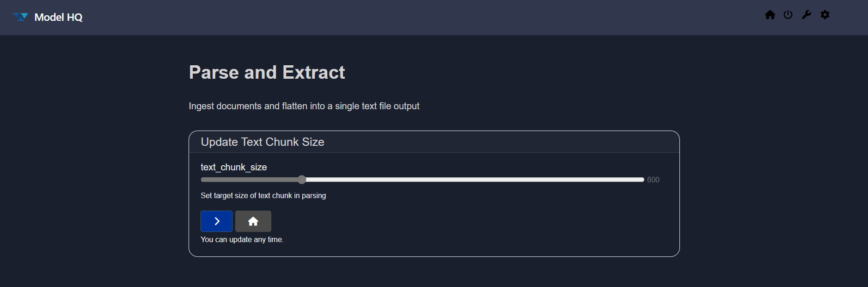Click the Parse and Extract heading
This screenshot has height=287, width=868.
click(267, 72)
